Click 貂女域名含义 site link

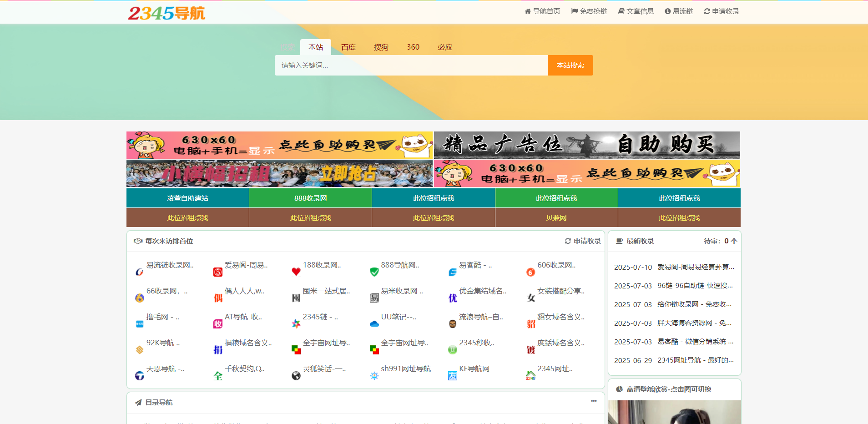pyautogui.click(x=561, y=317)
